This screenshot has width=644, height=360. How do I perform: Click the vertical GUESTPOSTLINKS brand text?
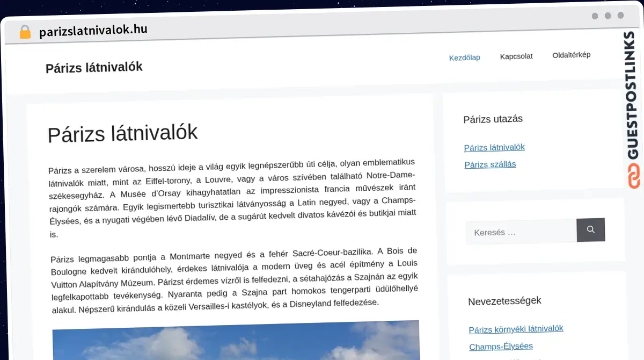[633, 96]
